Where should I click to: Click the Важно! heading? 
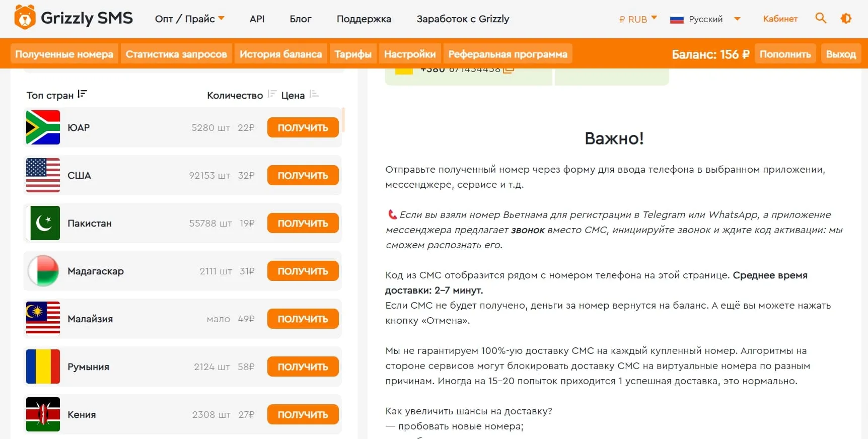coord(614,138)
